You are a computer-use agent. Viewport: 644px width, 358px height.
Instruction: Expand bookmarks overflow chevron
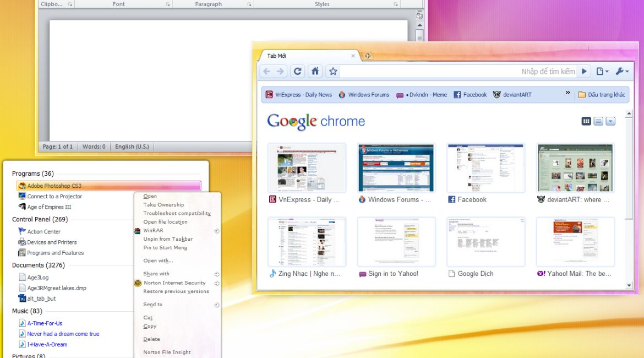click(x=567, y=93)
